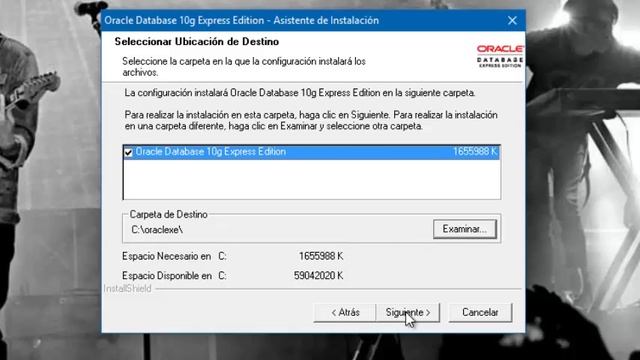The image size is (640, 360).
Task: Click the Espacio Necesario en label
Action: pyautogui.click(x=167, y=256)
